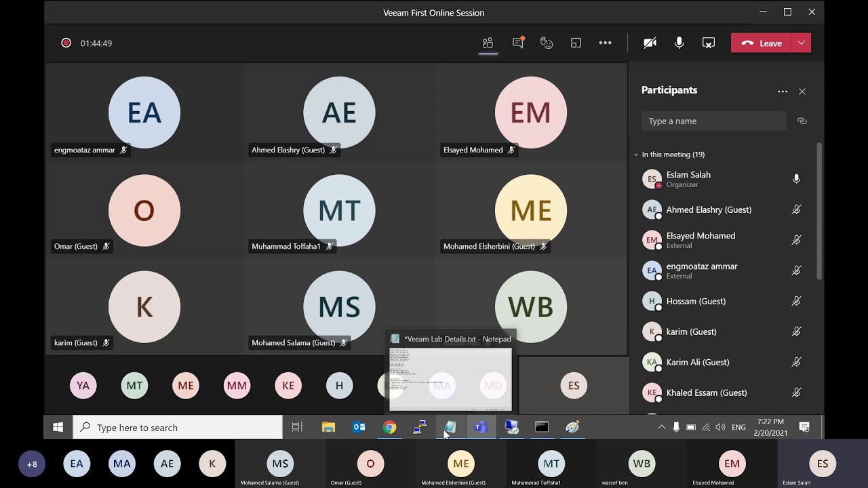Select Eslam Salah organizer in participants list
Screen dimensions: 868x488
click(x=722, y=179)
